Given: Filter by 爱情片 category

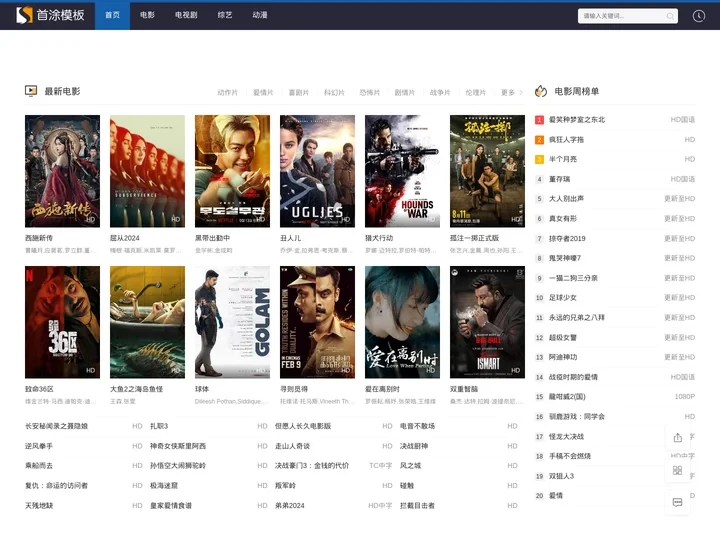Looking at the screenshot, I should click(263, 92).
